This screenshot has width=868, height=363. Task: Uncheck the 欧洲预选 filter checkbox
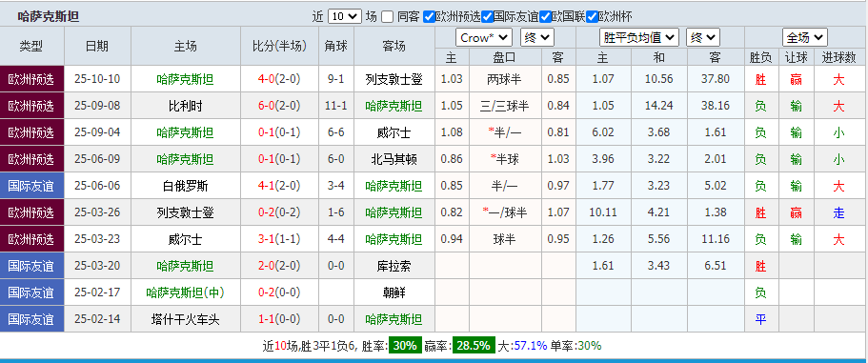429,16
